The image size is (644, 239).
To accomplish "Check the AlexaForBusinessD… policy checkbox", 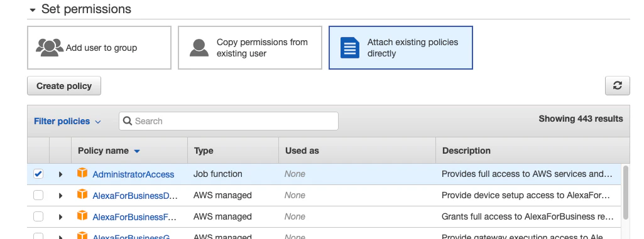I will click(x=38, y=195).
